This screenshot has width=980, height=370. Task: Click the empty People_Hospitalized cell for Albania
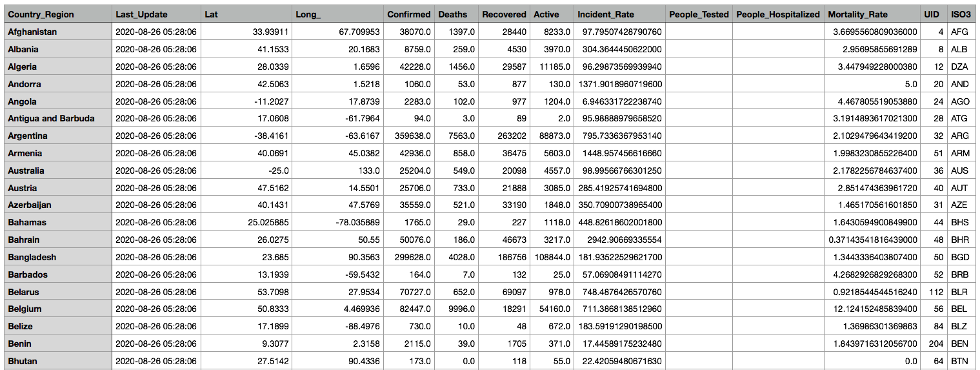click(x=778, y=49)
